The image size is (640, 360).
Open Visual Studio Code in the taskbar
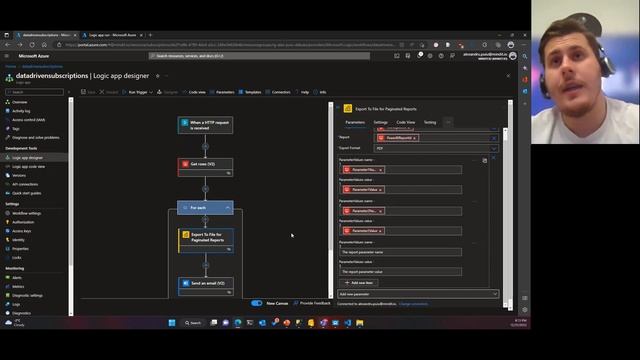(x=347, y=323)
